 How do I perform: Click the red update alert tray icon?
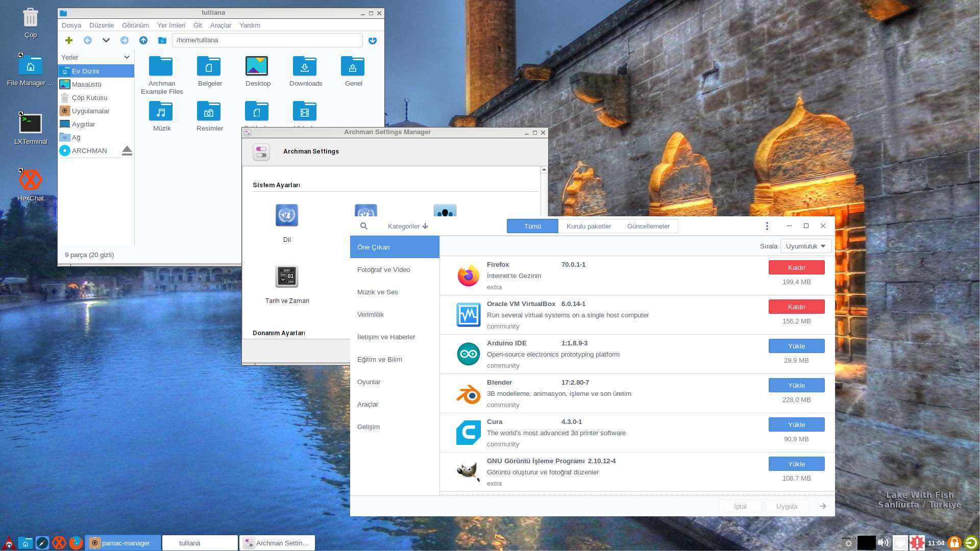(917, 543)
